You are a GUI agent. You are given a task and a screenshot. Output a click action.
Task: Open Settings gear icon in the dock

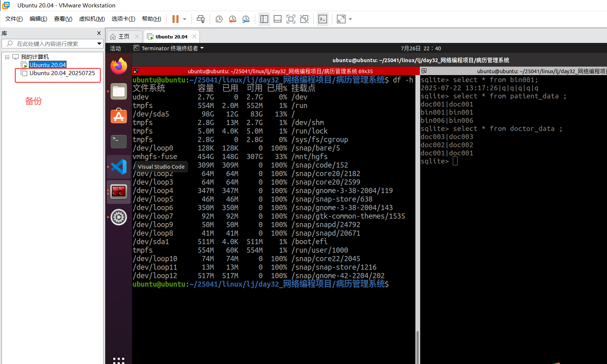pos(119,217)
